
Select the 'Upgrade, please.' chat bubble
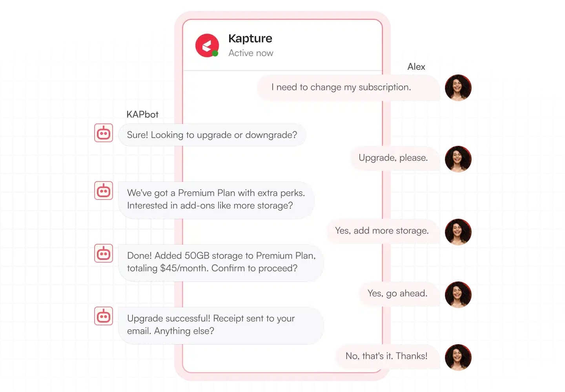point(395,158)
